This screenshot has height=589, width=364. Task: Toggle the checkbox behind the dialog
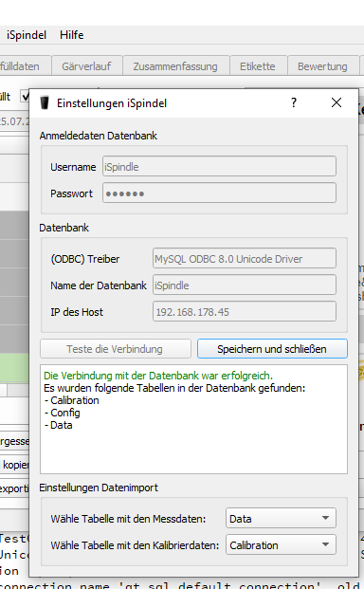(x=25, y=97)
